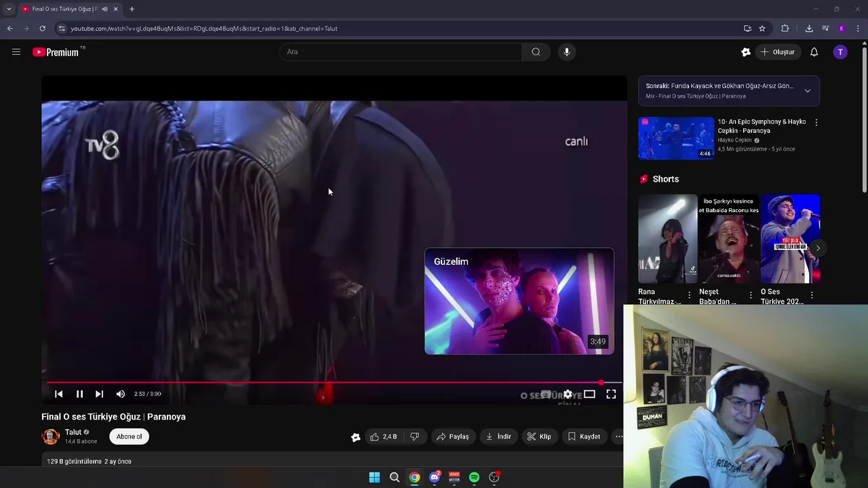The height and width of the screenshot is (488, 868).
Task: Mute tab via speaker icon
Action: tap(104, 9)
